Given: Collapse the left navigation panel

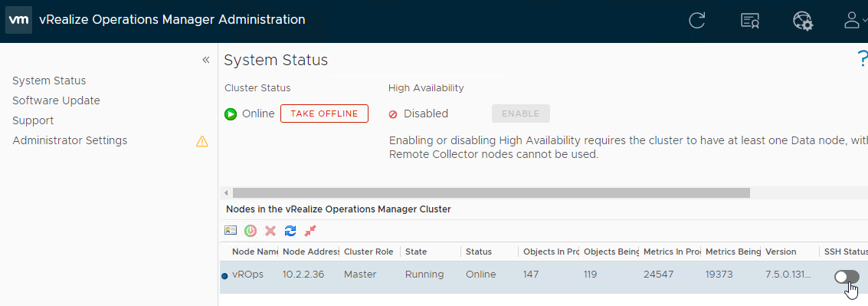Looking at the screenshot, I should coord(205,60).
